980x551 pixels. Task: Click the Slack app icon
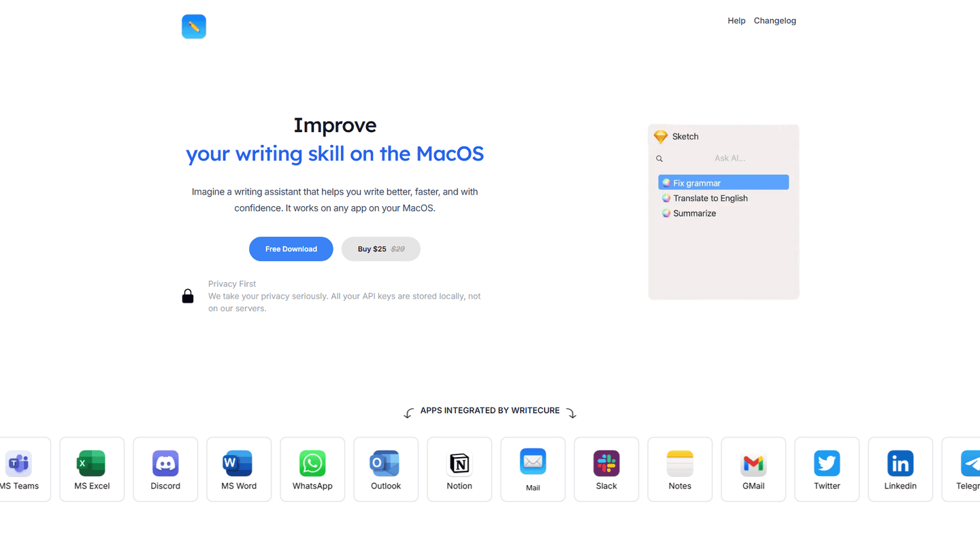[606, 464]
